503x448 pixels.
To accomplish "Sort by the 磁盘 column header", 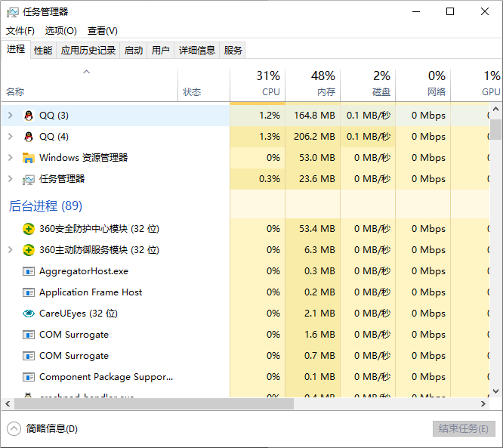I will pos(368,85).
